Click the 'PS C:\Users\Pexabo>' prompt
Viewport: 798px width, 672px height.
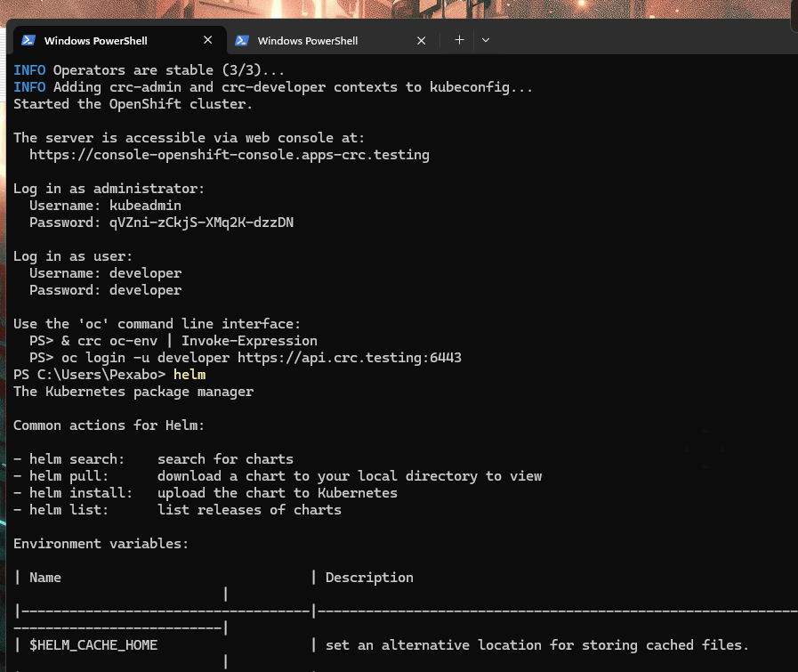[x=90, y=375]
